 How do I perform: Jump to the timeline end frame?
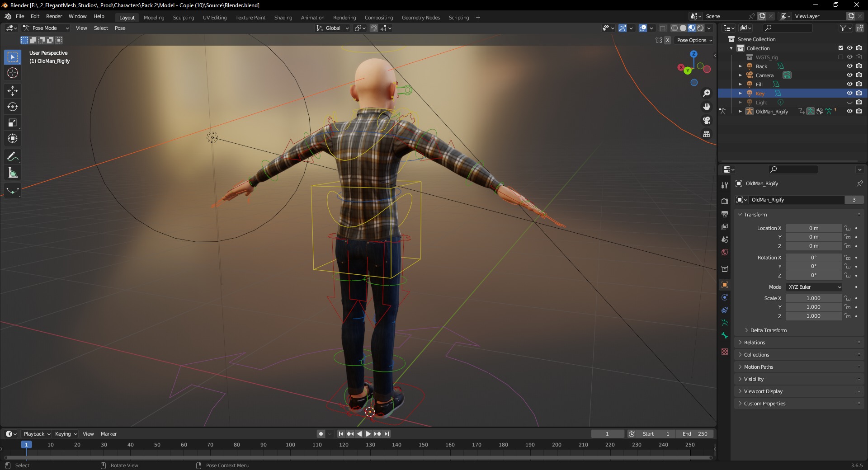pos(387,434)
